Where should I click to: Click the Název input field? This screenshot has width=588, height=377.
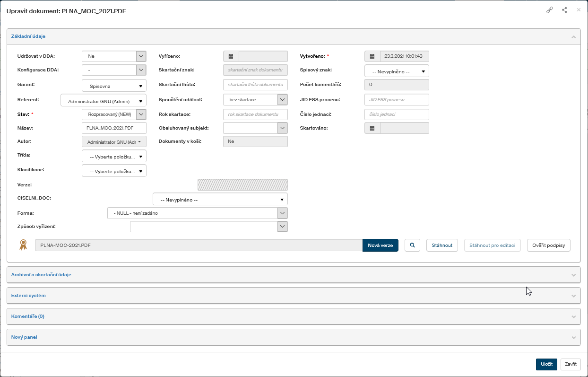click(x=114, y=128)
